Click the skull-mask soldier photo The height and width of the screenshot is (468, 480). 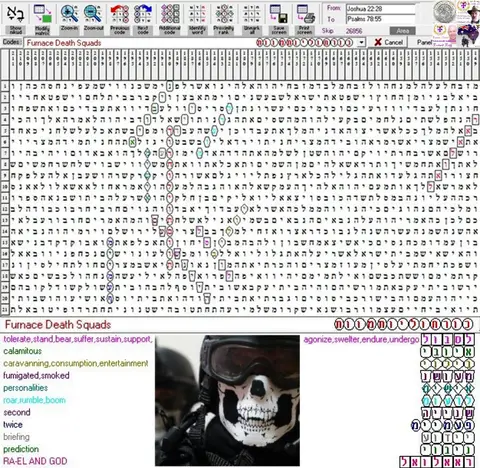tap(227, 400)
